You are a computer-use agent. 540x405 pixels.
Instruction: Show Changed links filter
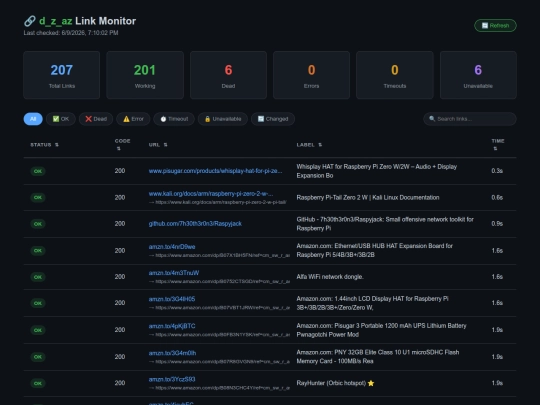pyautogui.click(x=273, y=119)
